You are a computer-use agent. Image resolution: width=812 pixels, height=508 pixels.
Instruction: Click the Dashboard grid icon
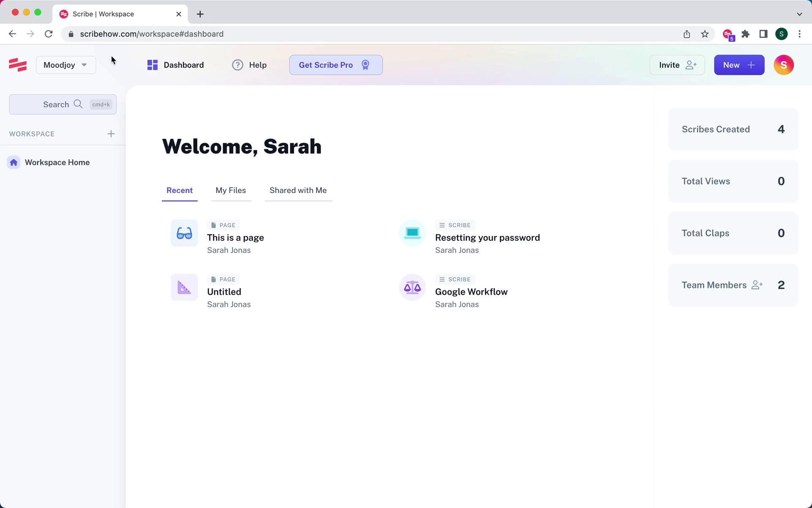coord(152,65)
